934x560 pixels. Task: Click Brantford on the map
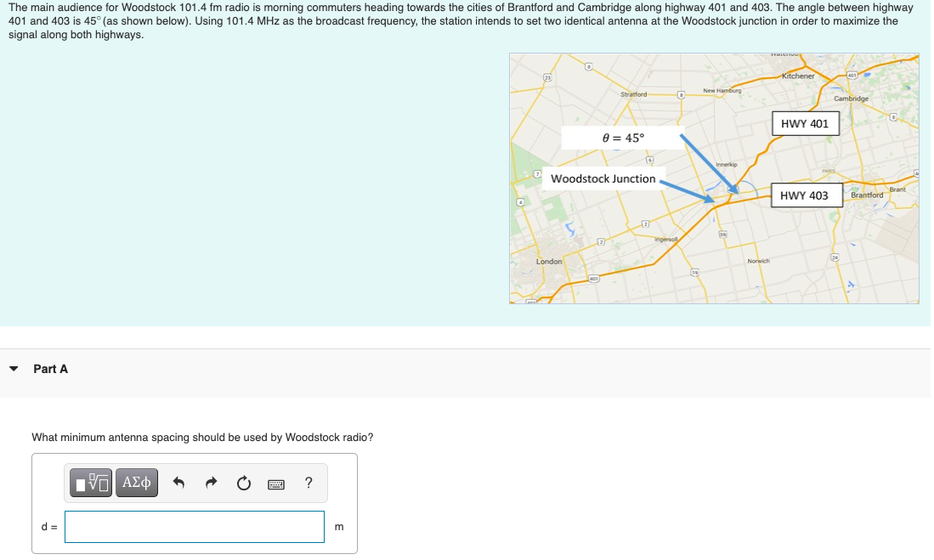point(867,195)
